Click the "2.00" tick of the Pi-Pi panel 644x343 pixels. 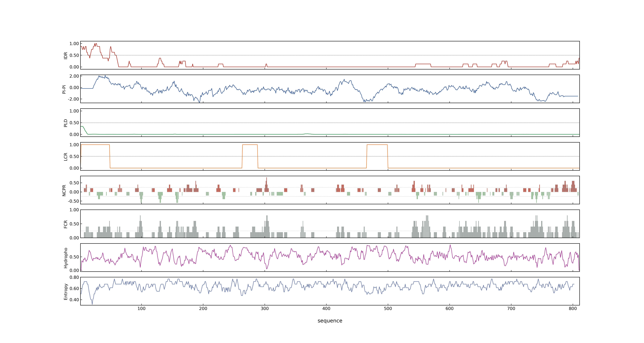(x=74, y=76)
